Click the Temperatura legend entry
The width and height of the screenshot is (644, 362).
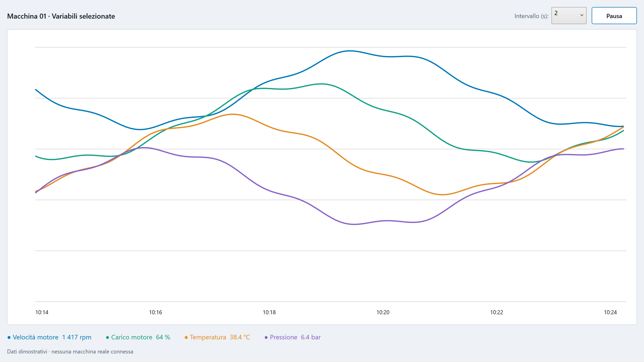point(217,337)
